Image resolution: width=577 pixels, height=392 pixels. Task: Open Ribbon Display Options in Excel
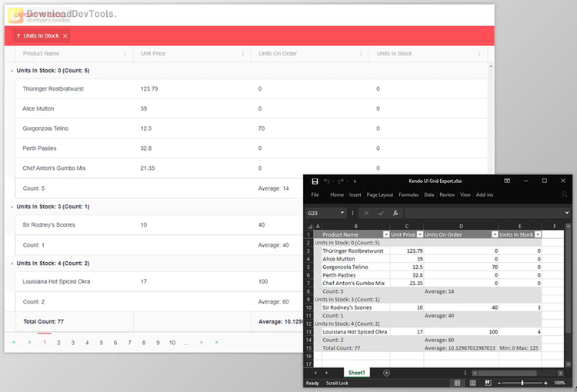pyautogui.click(x=507, y=181)
